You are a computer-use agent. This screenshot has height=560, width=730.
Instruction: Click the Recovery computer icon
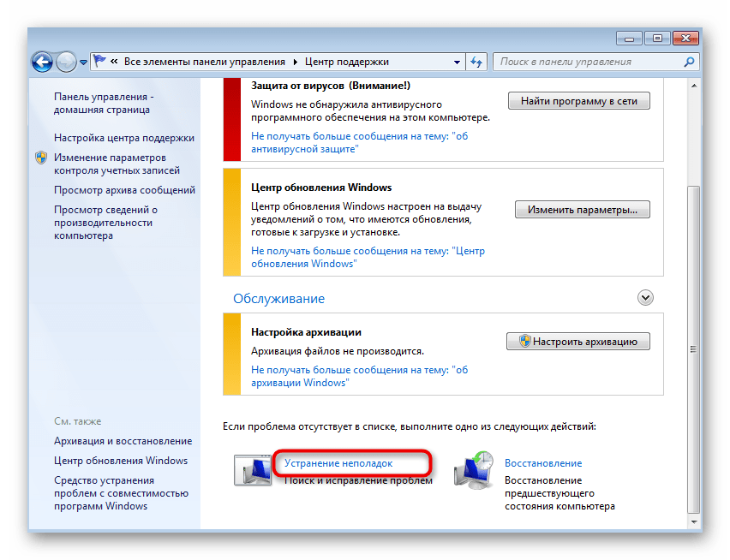pos(474,471)
